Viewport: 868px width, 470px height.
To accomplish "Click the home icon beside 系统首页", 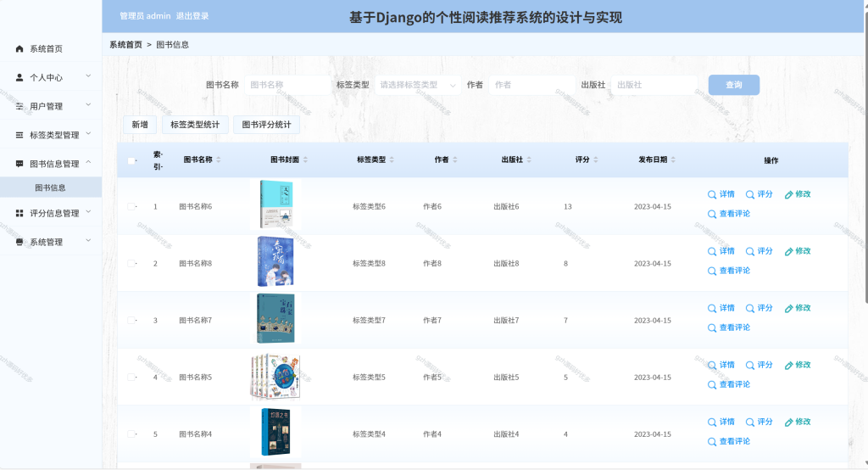I will [x=19, y=48].
